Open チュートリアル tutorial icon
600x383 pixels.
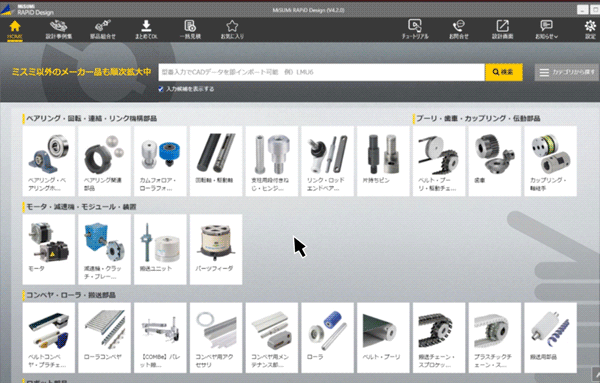[x=415, y=30]
